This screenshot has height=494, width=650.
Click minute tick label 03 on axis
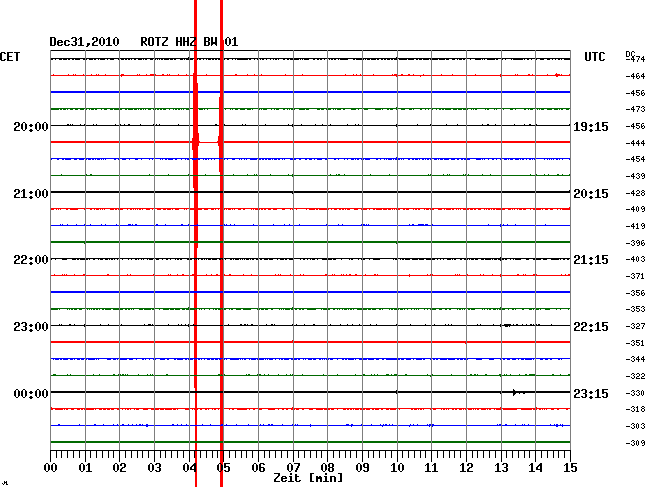154,468
